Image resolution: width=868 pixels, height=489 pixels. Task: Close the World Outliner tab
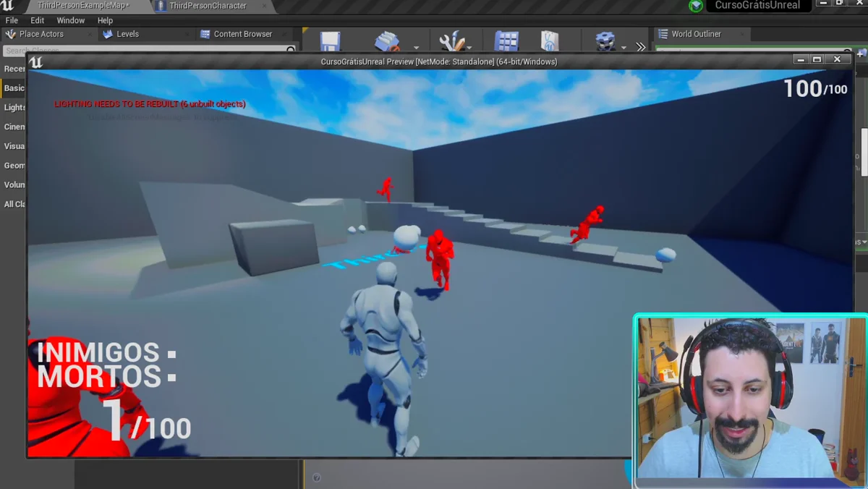[x=741, y=34]
